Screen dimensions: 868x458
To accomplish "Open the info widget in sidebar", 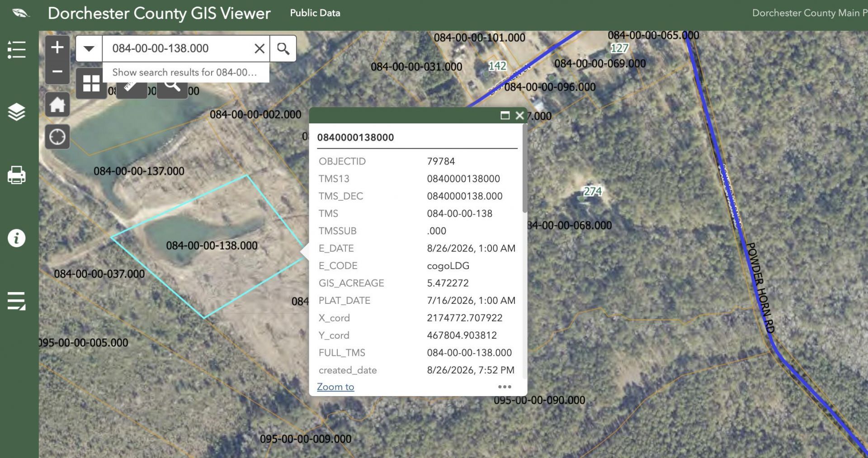I will tap(16, 238).
